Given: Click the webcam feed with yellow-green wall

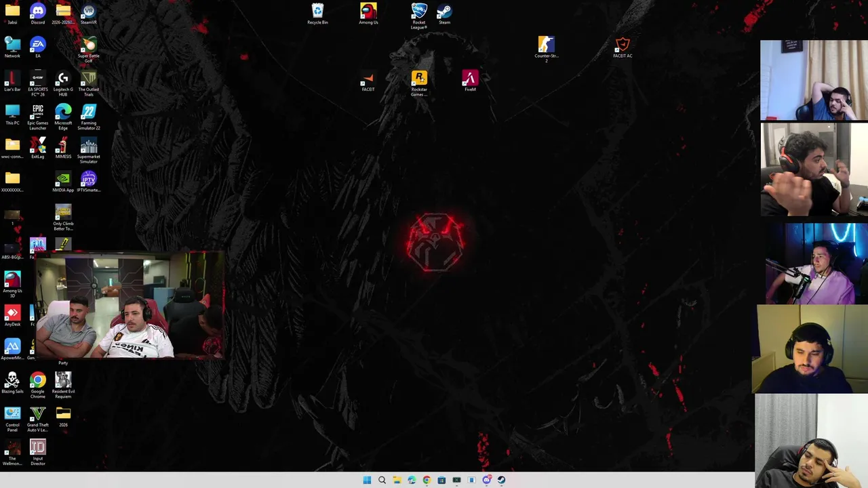Looking at the screenshot, I should [x=810, y=349].
